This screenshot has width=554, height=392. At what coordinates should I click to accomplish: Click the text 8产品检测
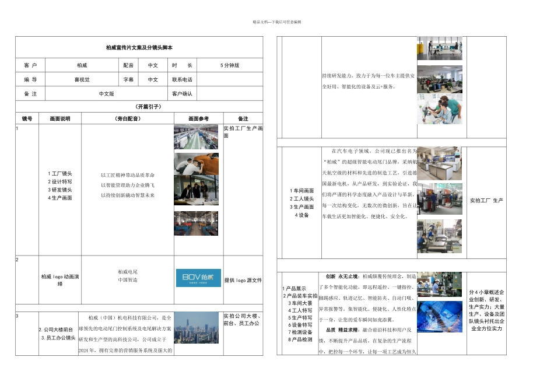pyautogui.click(x=300, y=339)
